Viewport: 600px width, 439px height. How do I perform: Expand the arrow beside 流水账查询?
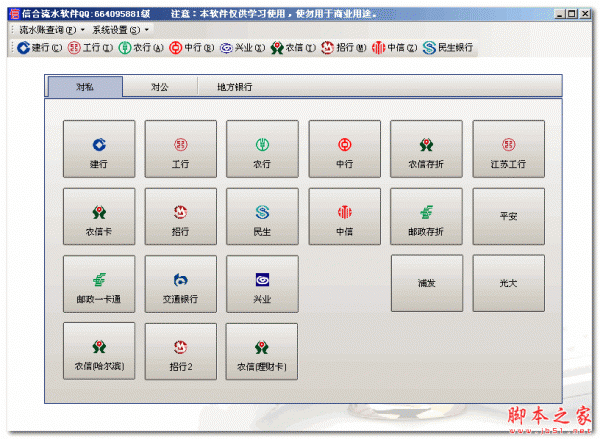click(x=82, y=29)
